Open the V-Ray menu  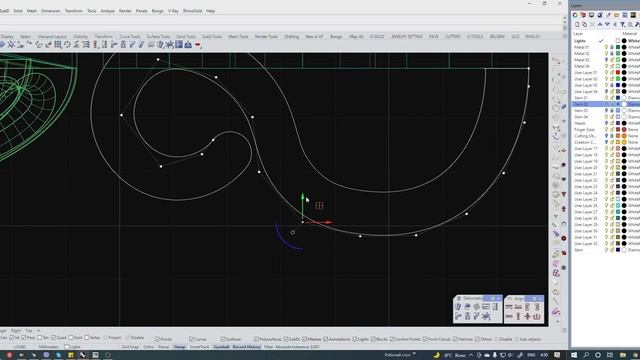click(173, 11)
